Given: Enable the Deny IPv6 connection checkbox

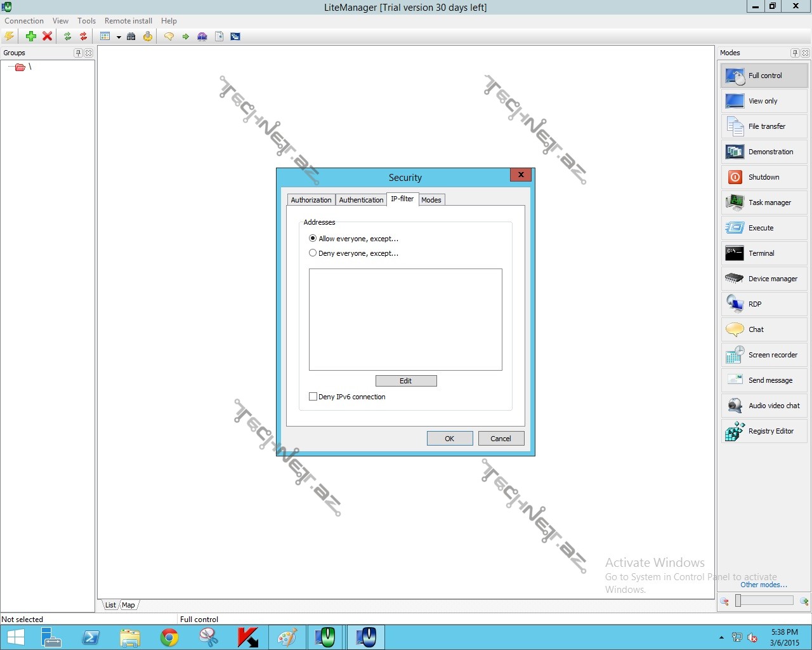Looking at the screenshot, I should coord(313,397).
